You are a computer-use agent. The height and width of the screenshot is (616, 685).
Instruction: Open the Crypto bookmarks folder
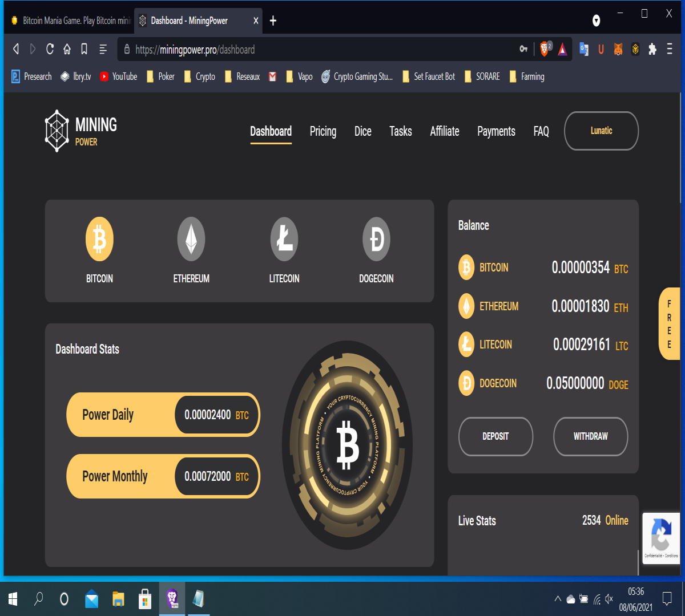point(200,76)
